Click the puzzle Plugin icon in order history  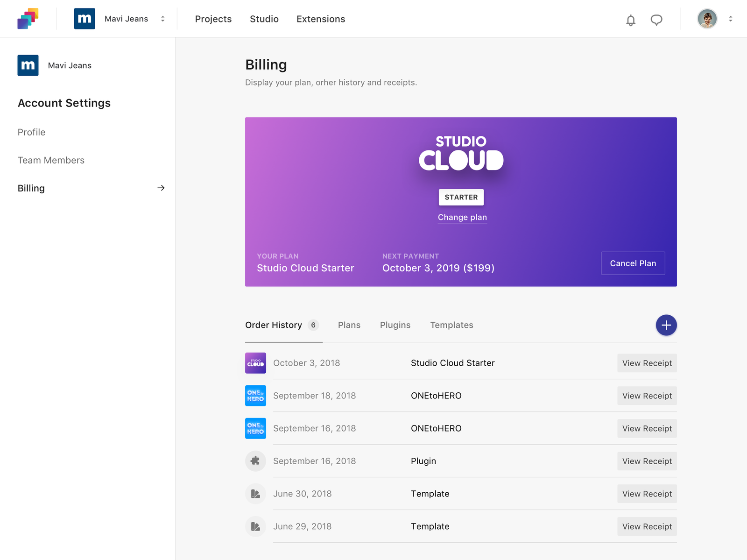pyautogui.click(x=255, y=461)
